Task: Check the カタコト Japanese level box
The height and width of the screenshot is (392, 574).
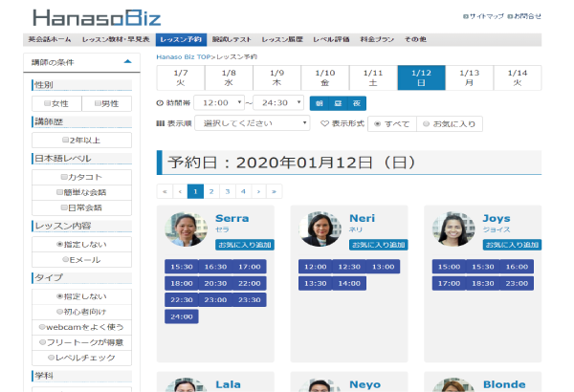Action: tap(64, 177)
